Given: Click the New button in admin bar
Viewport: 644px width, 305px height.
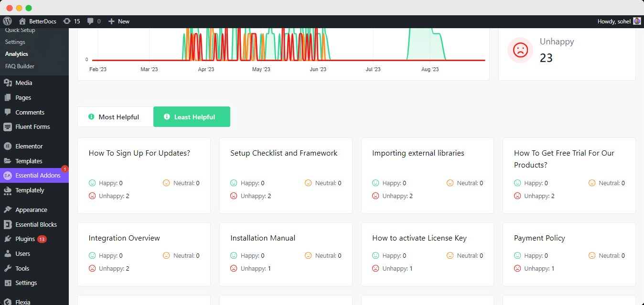Looking at the screenshot, I should click(x=119, y=21).
